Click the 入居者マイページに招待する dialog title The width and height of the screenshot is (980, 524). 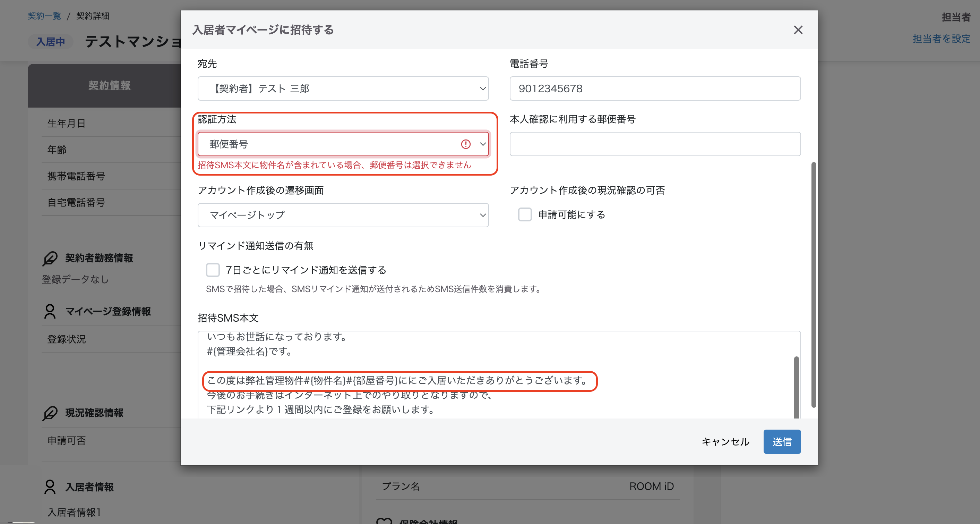(x=263, y=30)
